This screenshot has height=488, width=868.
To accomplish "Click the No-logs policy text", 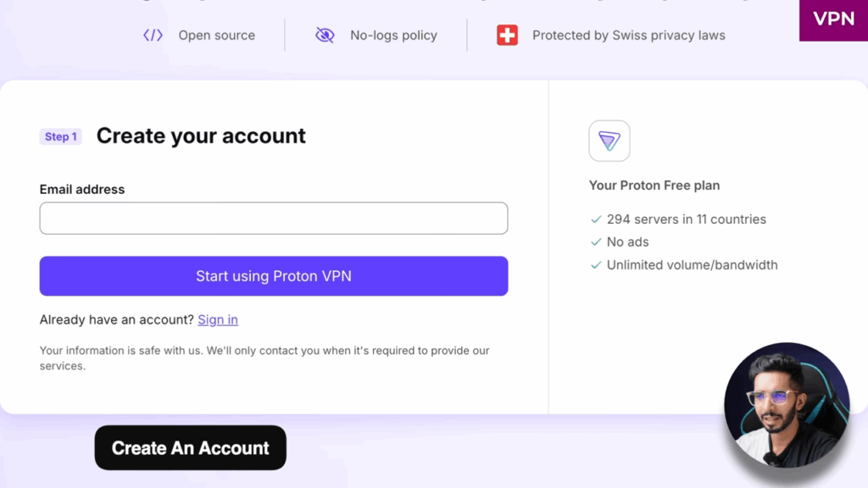I will (393, 36).
